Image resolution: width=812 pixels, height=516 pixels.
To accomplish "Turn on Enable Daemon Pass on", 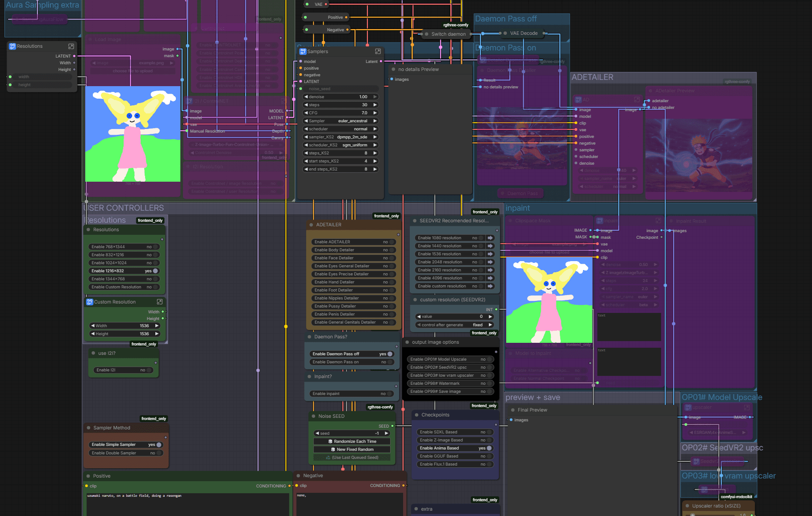I will coord(351,362).
